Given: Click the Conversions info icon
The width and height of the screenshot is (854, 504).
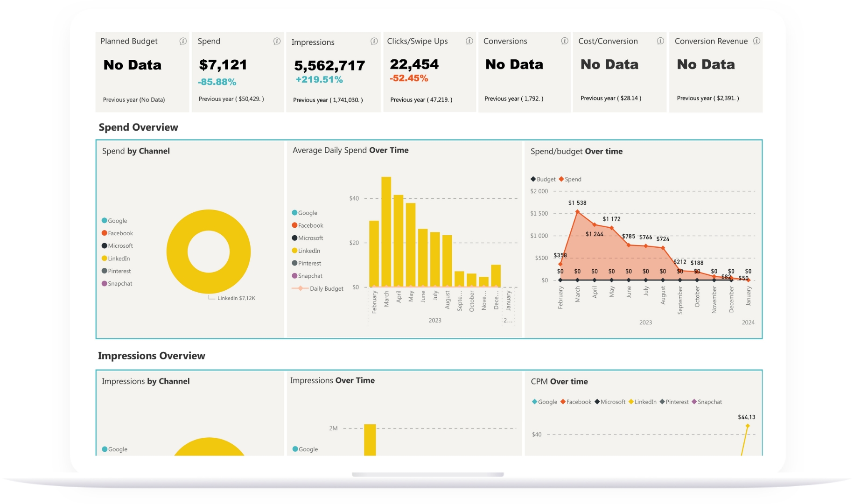Looking at the screenshot, I should click(565, 41).
